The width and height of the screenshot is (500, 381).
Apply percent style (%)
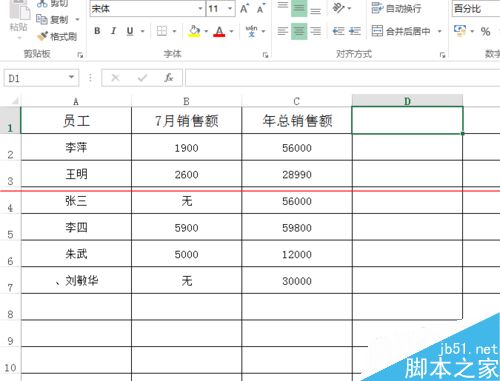(485, 32)
